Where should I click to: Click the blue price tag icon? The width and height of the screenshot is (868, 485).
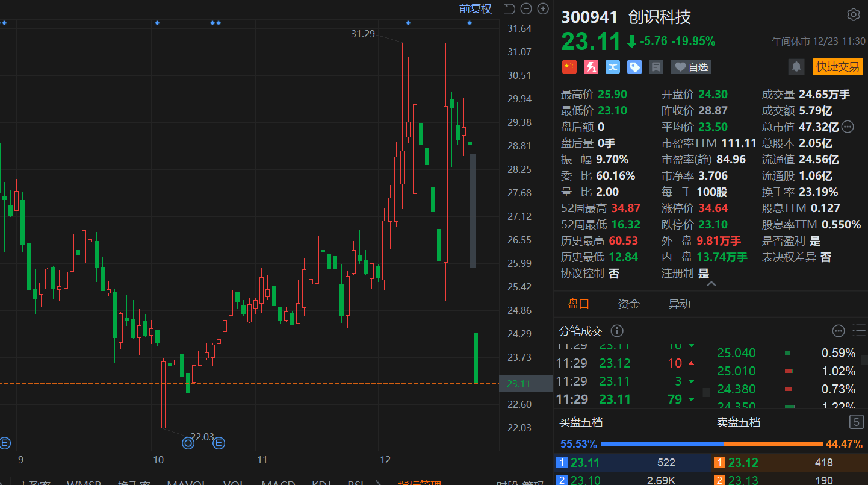634,67
